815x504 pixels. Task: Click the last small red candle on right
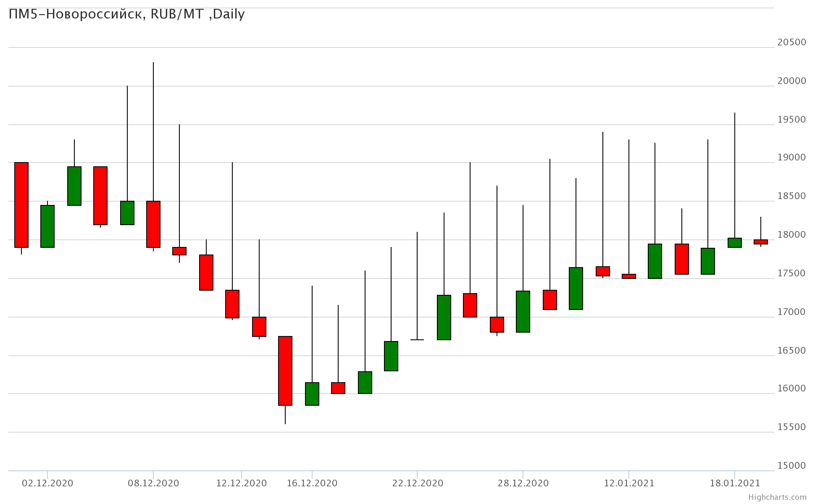tap(761, 242)
